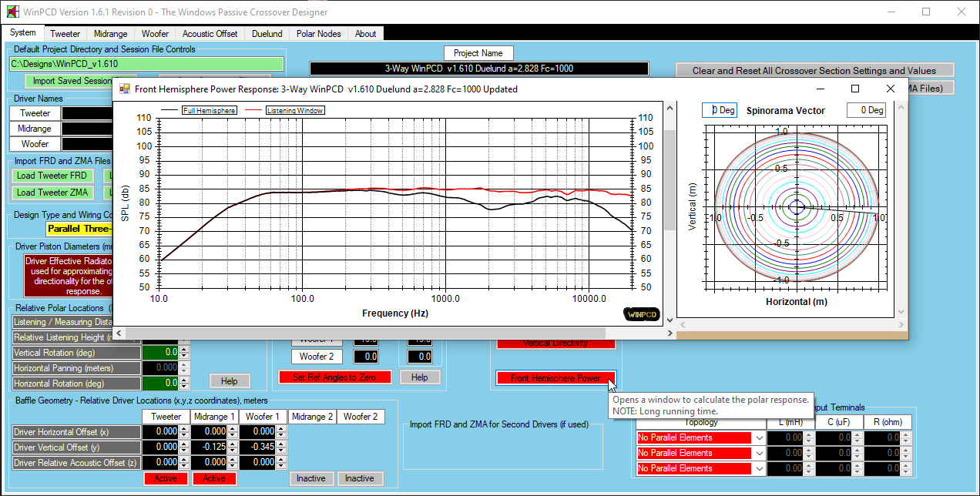980x496 pixels.
Task: Toggle the Tweeter Active button
Action: (x=166, y=478)
